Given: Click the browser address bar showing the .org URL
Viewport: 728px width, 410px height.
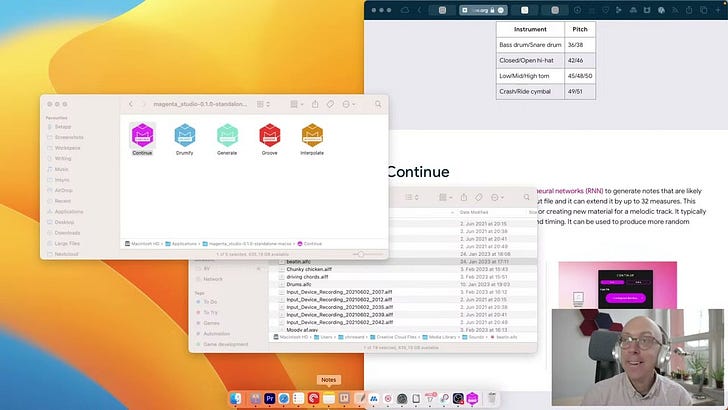Looking at the screenshot, I should (483, 10).
